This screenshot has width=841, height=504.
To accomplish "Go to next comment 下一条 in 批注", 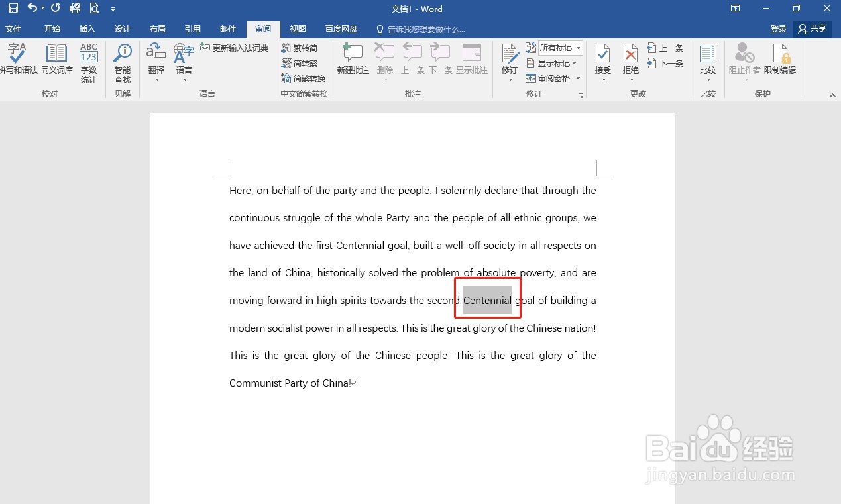I will click(x=440, y=59).
